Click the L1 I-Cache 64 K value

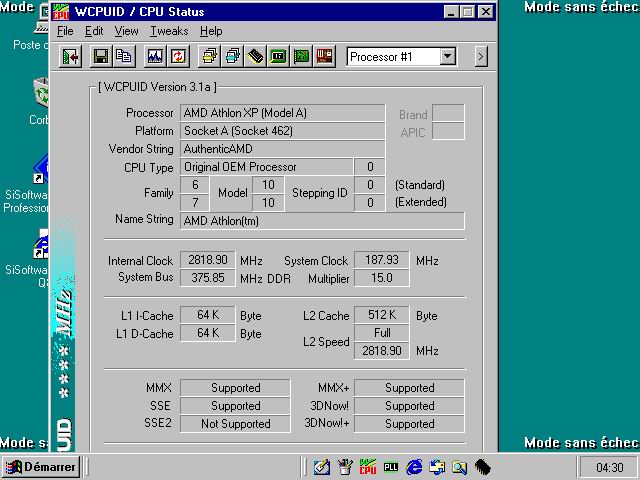208,315
